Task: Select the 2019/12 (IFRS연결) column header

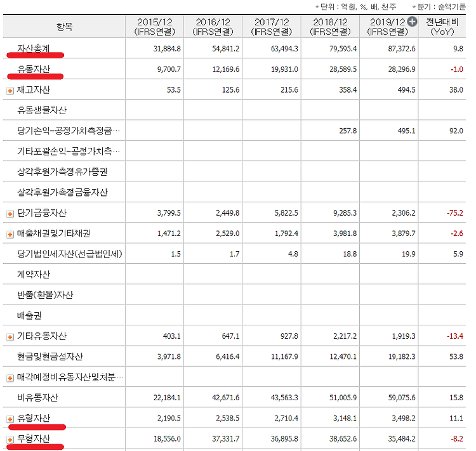Action: point(388,27)
